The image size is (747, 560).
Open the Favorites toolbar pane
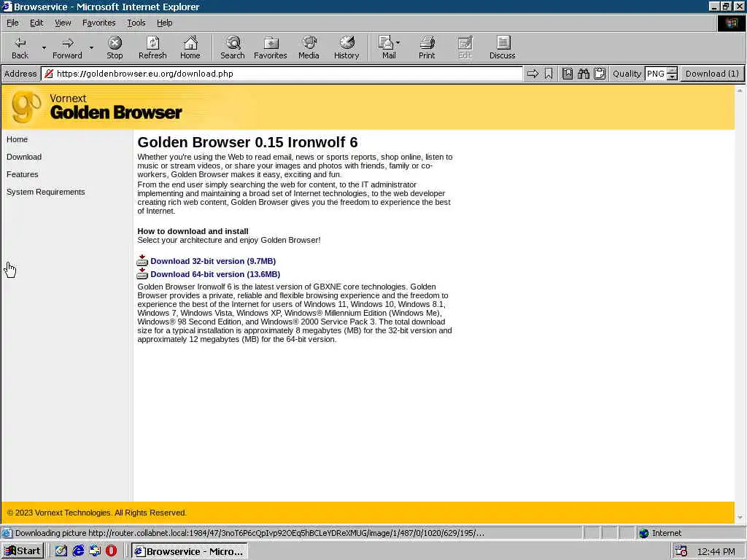(x=270, y=47)
